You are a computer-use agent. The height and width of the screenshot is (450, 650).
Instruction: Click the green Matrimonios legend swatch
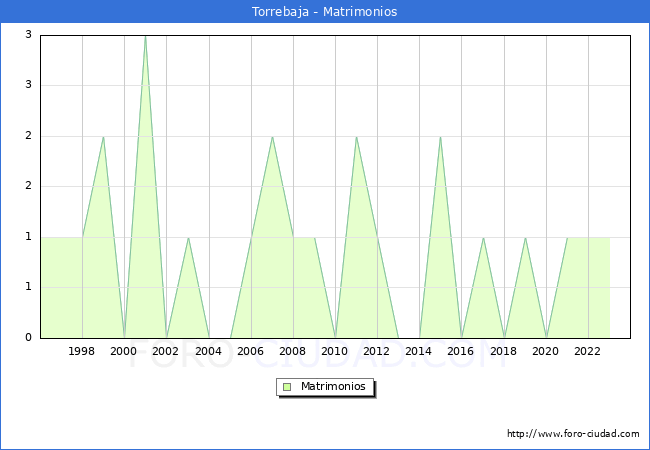(287, 387)
